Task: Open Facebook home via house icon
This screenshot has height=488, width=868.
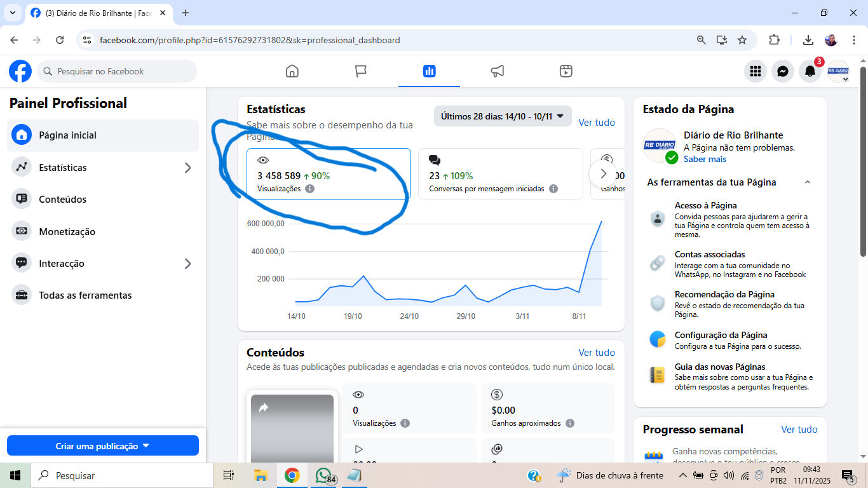Action: (x=292, y=71)
